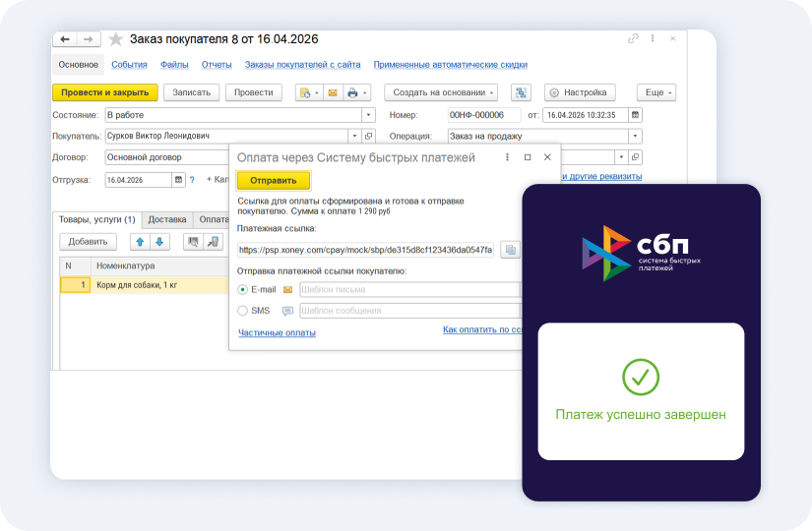This screenshot has height=531, width=812.
Task: Expand the Состояние dropdown
Action: tap(368, 115)
